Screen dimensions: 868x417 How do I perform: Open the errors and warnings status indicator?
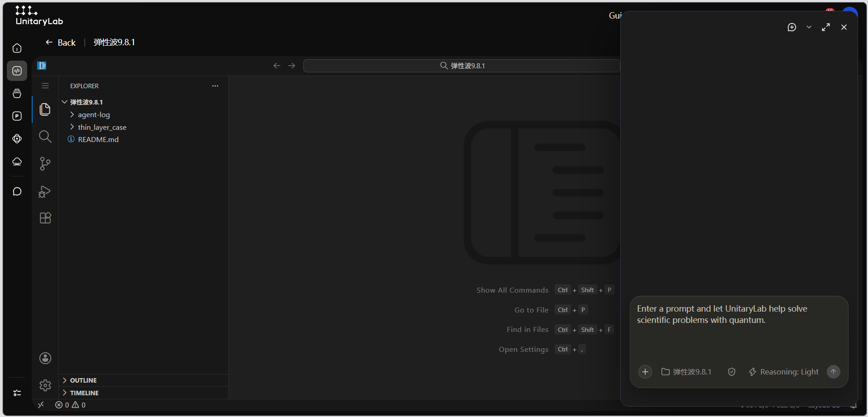(70, 405)
